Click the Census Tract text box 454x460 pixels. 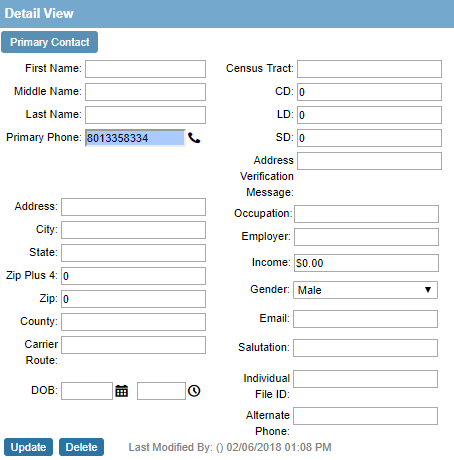[369, 69]
